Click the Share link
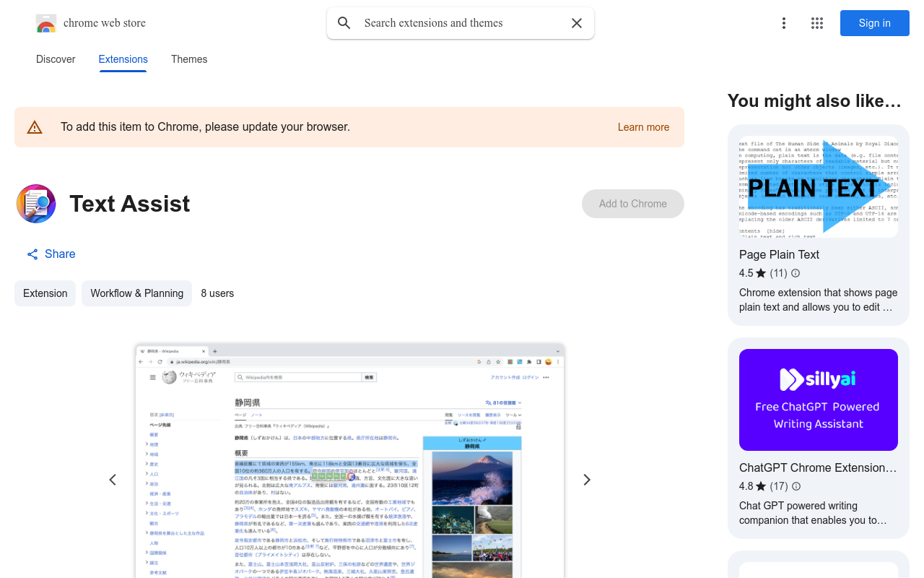 click(60, 254)
